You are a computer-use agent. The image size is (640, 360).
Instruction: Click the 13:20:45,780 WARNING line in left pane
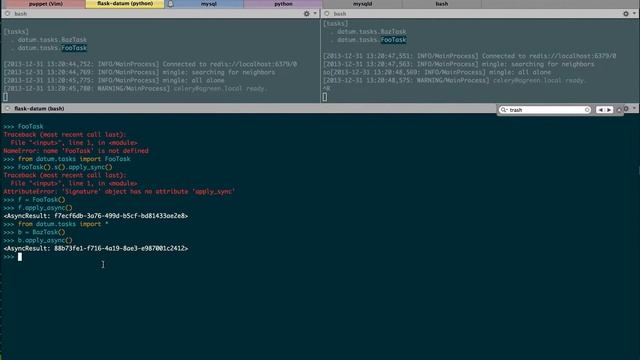point(134,88)
